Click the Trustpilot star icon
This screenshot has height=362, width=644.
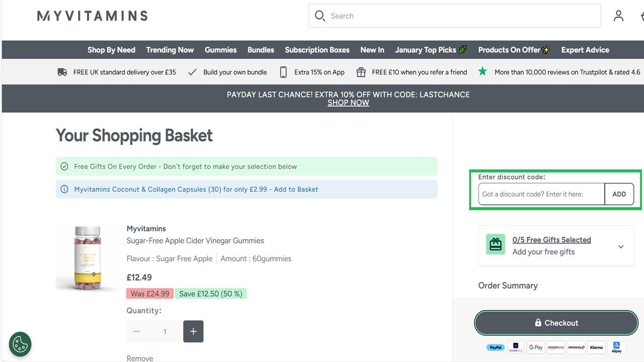482,71
